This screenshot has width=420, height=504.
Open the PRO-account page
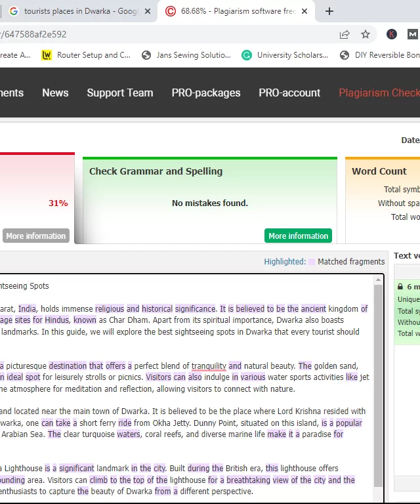289,93
